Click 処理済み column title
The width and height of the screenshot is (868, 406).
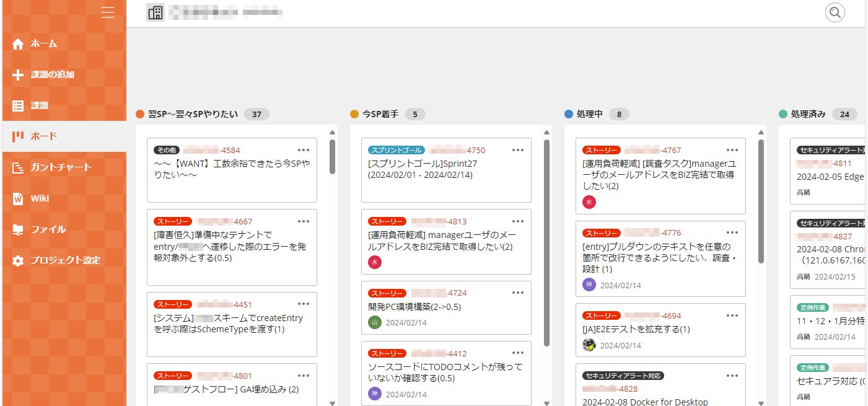[808, 114]
